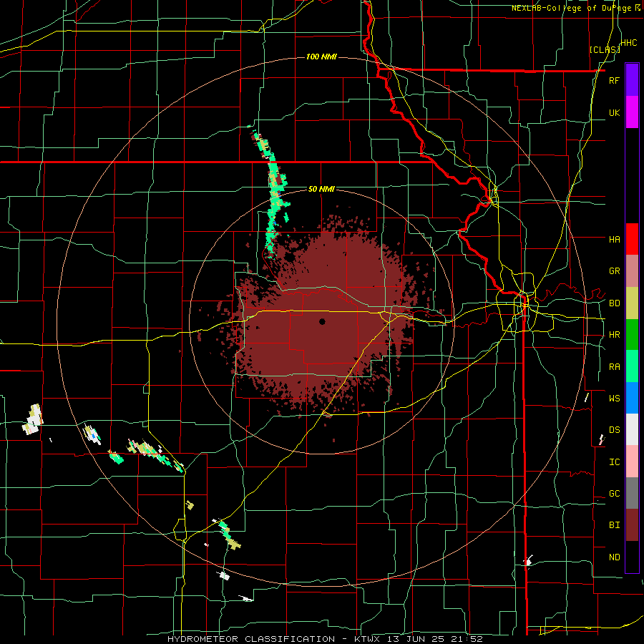The width and height of the screenshot is (644, 644).
Task: Click the DS white legend swatch
Action: click(x=632, y=429)
